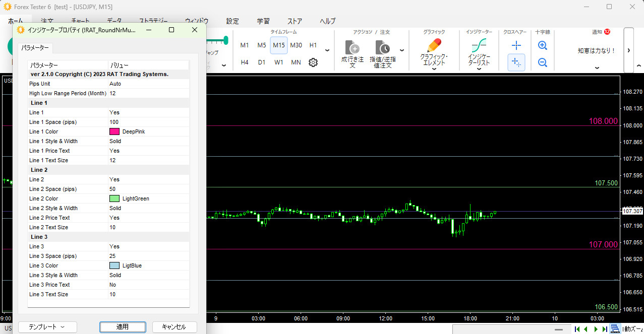
Task: Open timeframe settings gear icon
Action: pos(313,62)
